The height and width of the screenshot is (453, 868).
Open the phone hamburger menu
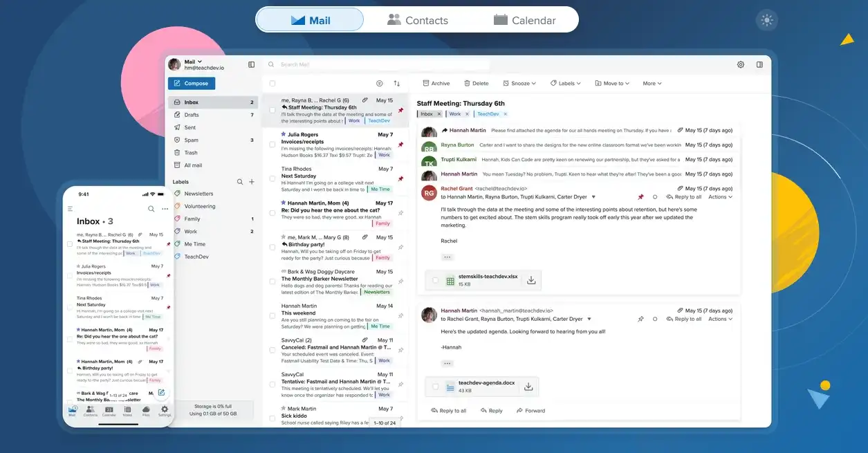tap(70, 208)
